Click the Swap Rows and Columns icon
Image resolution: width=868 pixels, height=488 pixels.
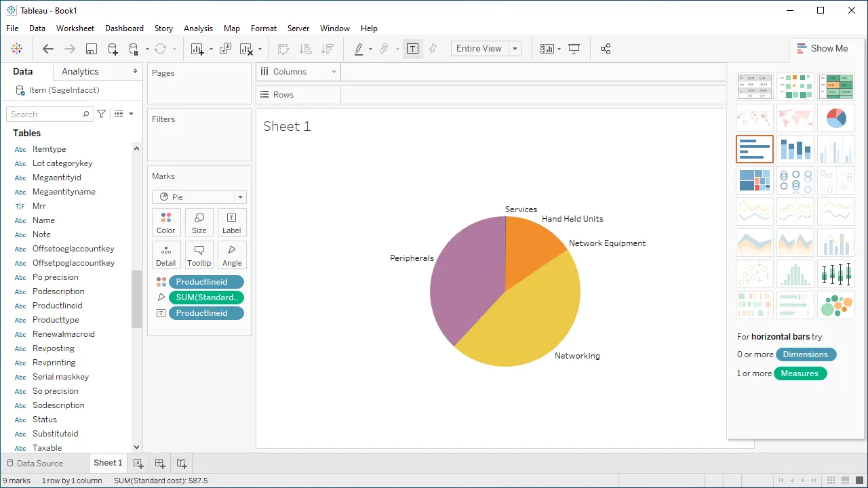[x=284, y=49]
